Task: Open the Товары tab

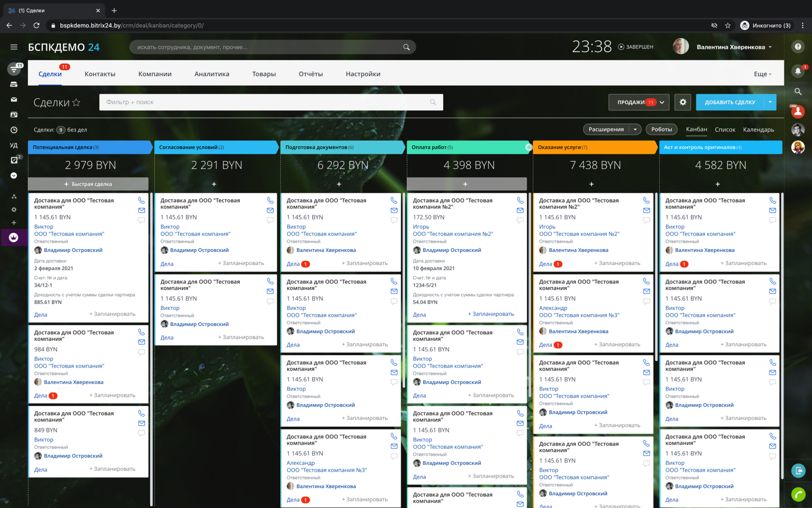Action: [x=264, y=74]
